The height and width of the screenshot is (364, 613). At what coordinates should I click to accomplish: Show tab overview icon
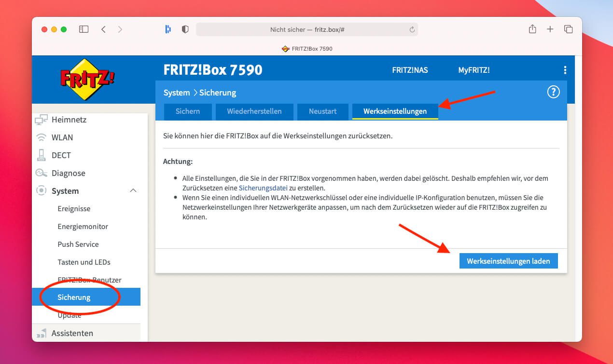coord(568,29)
